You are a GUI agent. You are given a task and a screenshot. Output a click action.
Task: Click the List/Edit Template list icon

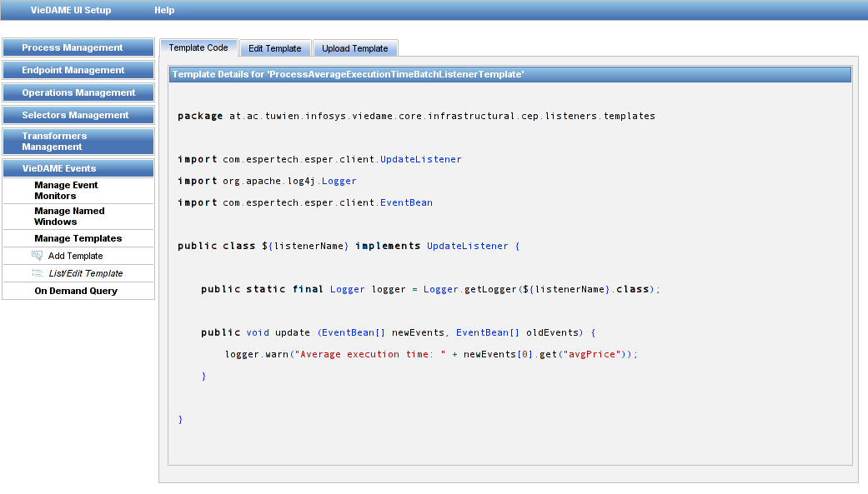37,273
